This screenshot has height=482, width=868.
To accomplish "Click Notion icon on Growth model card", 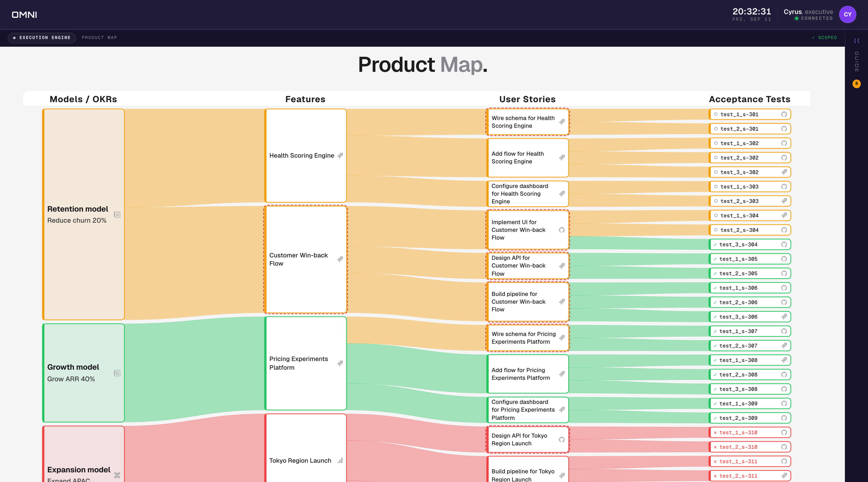I will coord(117,373).
